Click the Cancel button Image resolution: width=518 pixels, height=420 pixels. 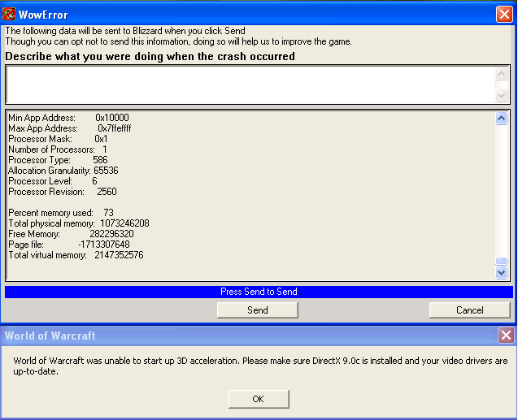click(x=469, y=310)
